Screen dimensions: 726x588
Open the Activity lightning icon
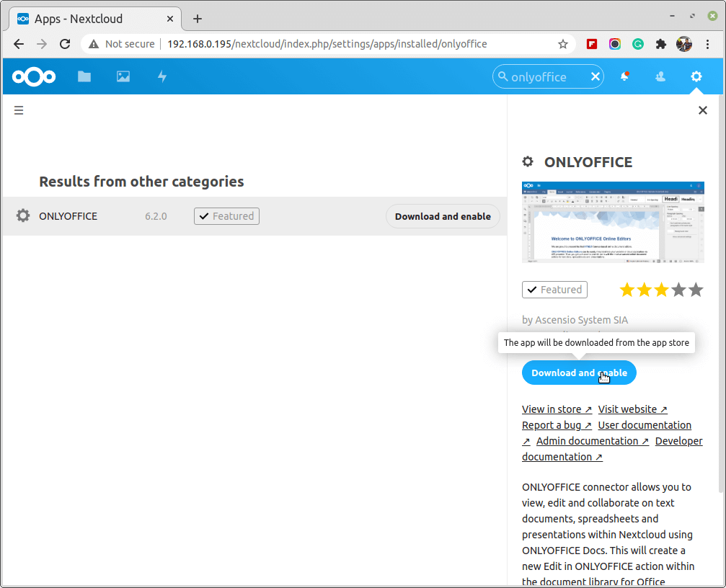pos(162,76)
